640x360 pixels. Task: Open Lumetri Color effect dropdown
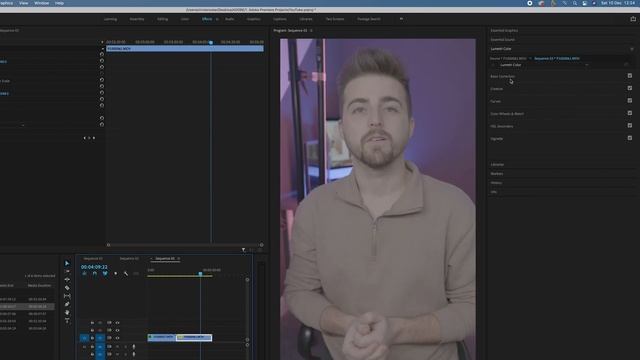(587, 64)
